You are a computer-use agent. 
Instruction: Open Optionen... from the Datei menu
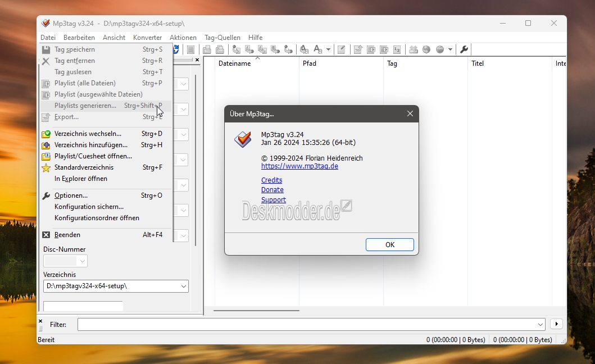[106, 195]
